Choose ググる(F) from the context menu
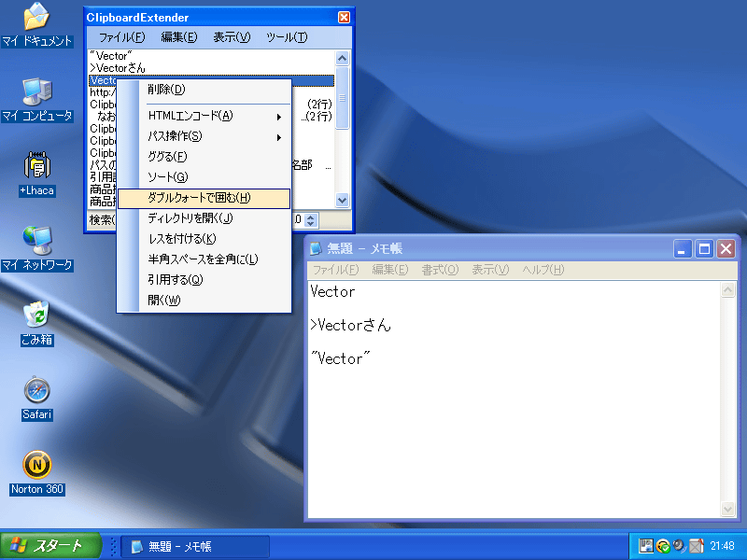Viewport: 747px width, 560px height. click(x=204, y=157)
